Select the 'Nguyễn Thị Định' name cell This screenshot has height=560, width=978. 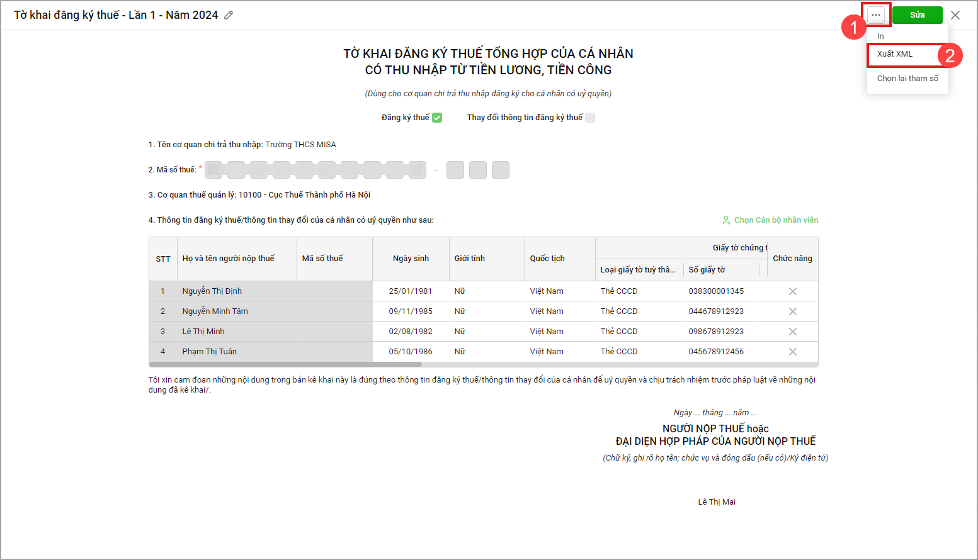click(x=212, y=291)
